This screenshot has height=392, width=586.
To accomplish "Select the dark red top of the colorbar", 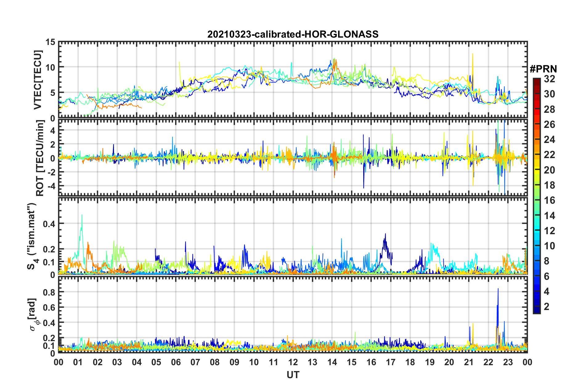I will pyautogui.click(x=537, y=81).
